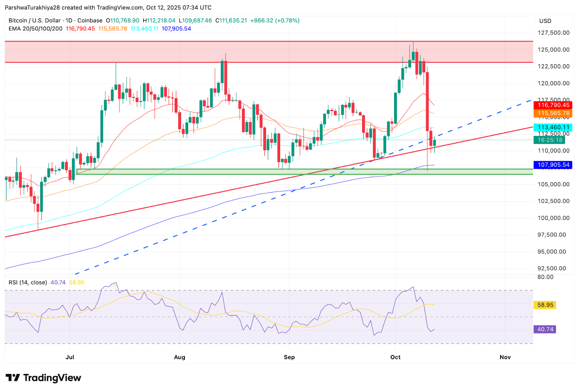
Task: Click the Oct label on time axis
Action: pyautogui.click(x=395, y=357)
